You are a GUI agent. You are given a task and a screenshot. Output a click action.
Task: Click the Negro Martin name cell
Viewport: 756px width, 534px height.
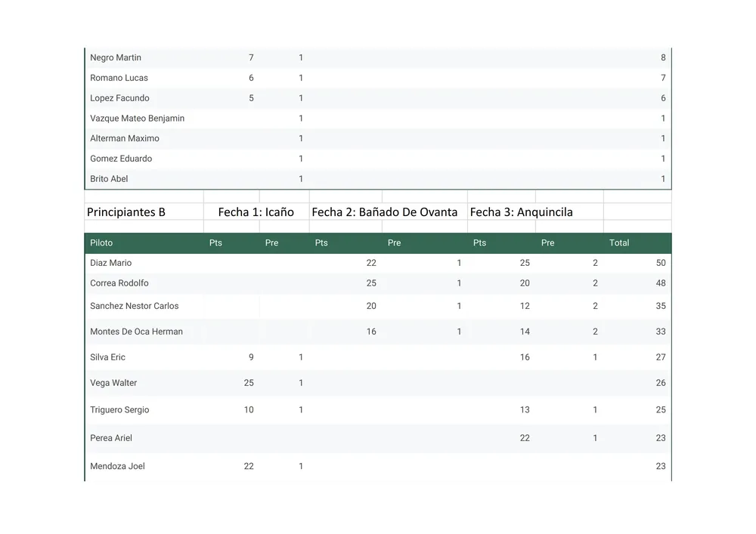[116, 57]
